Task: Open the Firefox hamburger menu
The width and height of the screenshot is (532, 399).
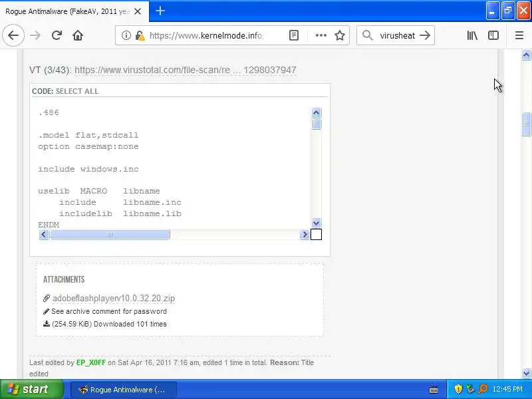Action: [519, 35]
